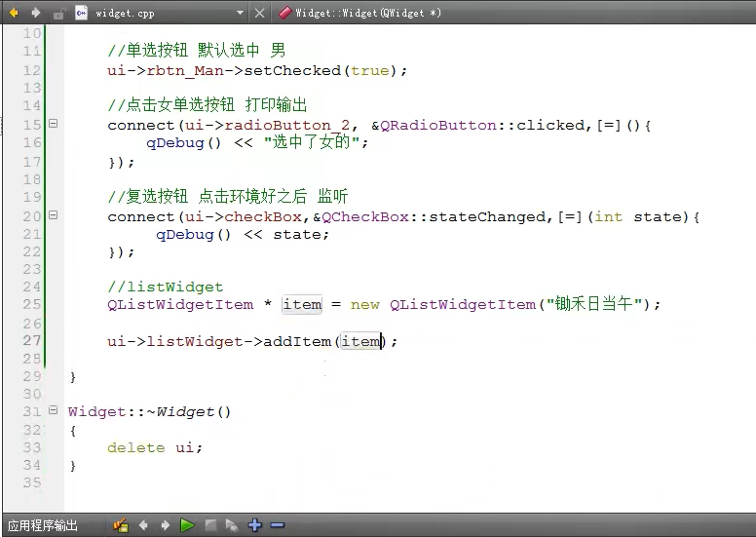This screenshot has height=537, width=756.
Task: Click line number 27 in gutter
Action: (32, 341)
